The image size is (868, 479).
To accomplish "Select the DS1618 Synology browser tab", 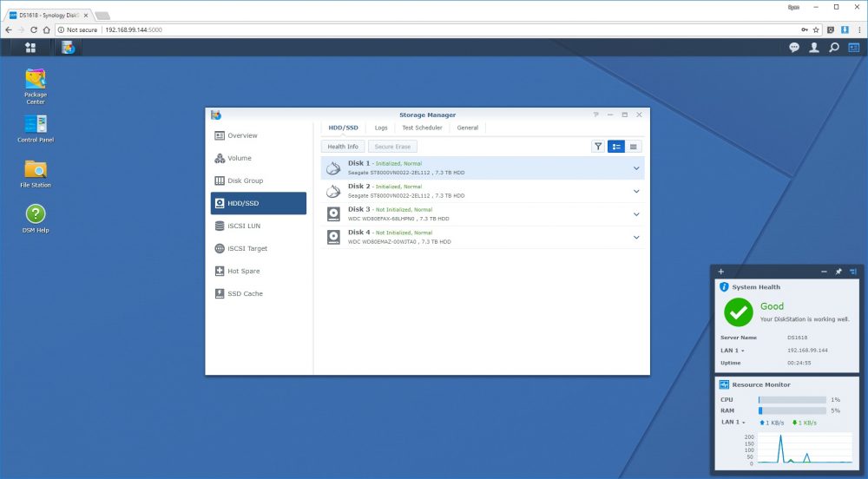I will click(x=49, y=15).
